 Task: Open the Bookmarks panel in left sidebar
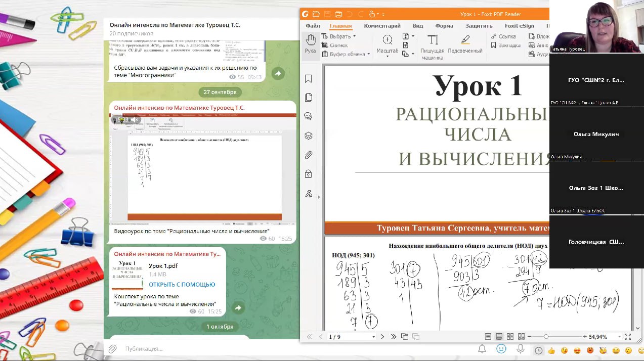pyautogui.click(x=309, y=79)
